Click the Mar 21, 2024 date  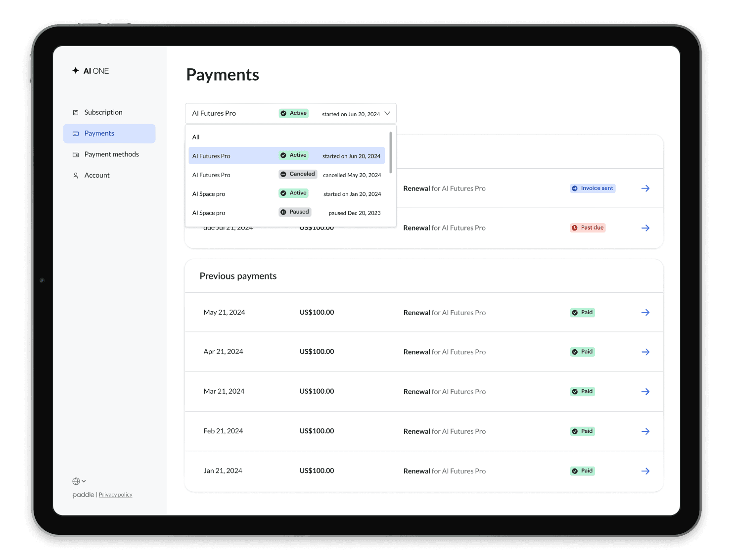click(x=224, y=391)
